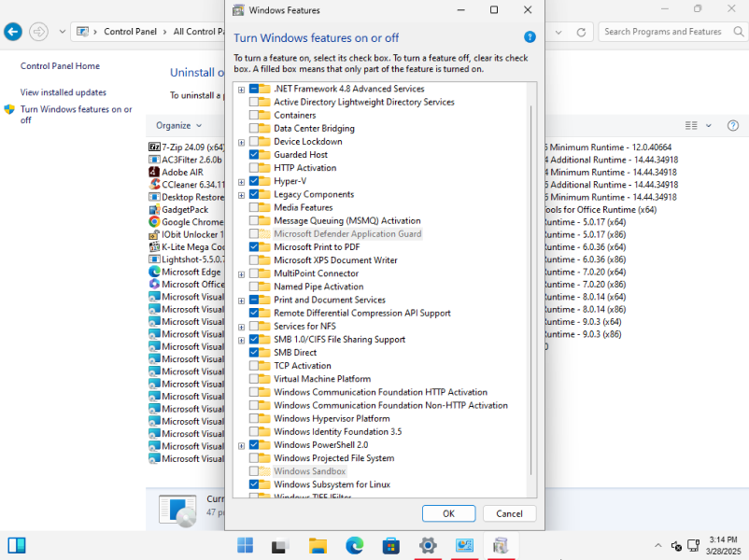Expand the Windows PowerShell 2.0 node

(241, 446)
